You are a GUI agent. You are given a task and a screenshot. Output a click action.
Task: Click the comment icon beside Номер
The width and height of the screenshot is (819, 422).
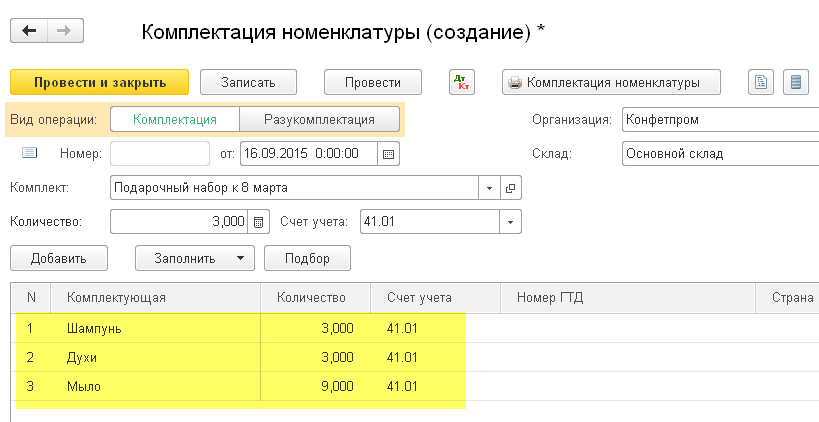coord(29,153)
